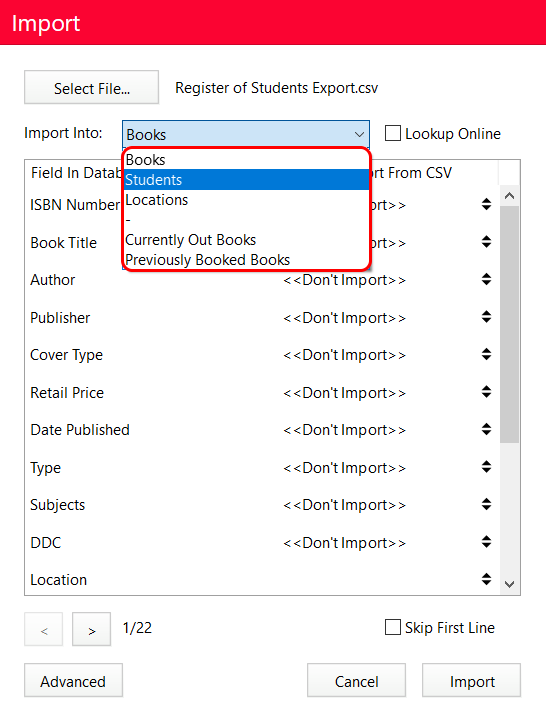Click the Location row up-down arrows icon
Viewport: 546px width, 711px height.
click(486, 579)
